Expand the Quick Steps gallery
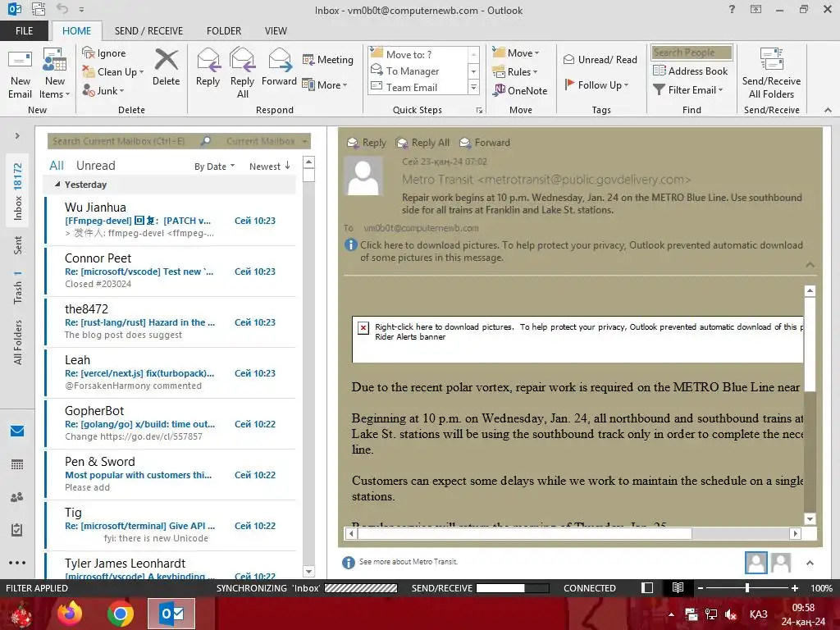The image size is (840, 630). (473, 87)
